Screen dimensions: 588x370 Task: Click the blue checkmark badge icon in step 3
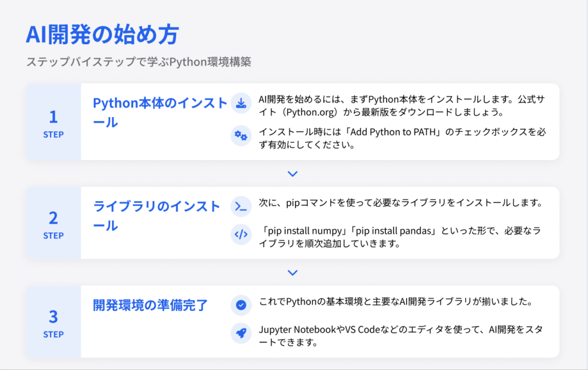tap(241, 305)
